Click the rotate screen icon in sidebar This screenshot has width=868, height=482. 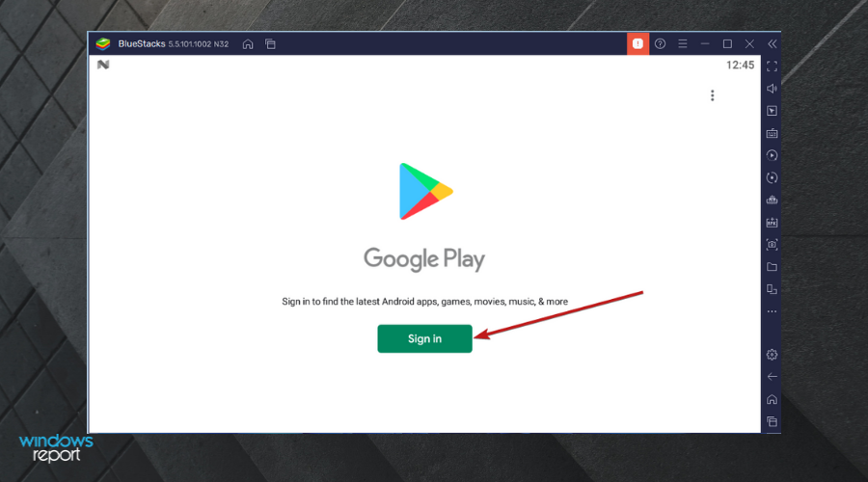click(773, 177)
